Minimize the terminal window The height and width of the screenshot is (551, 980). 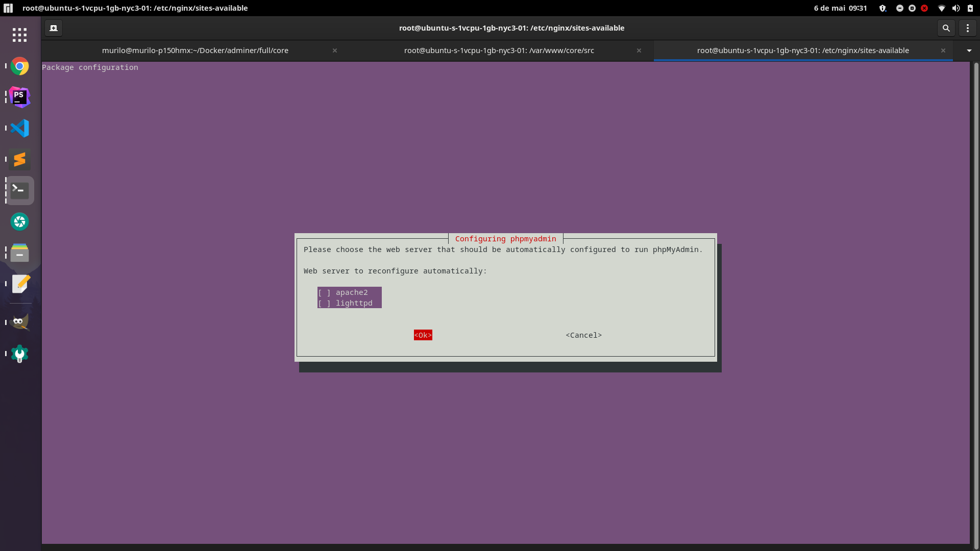(x=899, y=8)
